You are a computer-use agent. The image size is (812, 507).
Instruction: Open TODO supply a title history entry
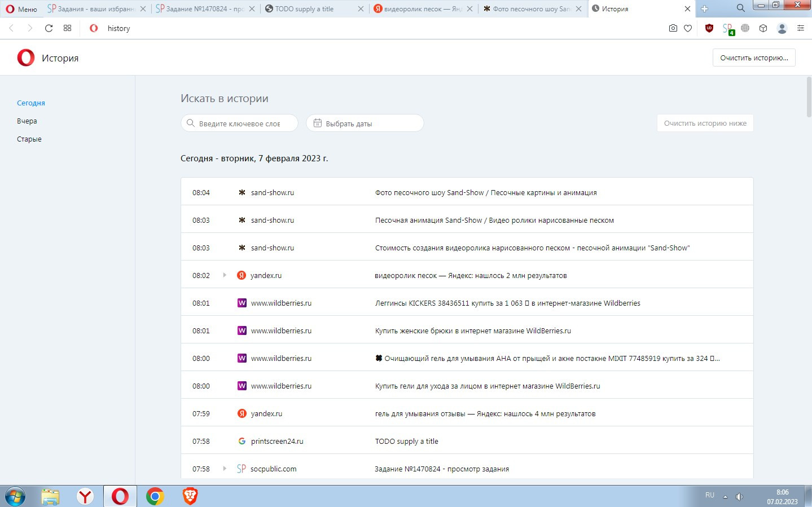coord(407,441)
